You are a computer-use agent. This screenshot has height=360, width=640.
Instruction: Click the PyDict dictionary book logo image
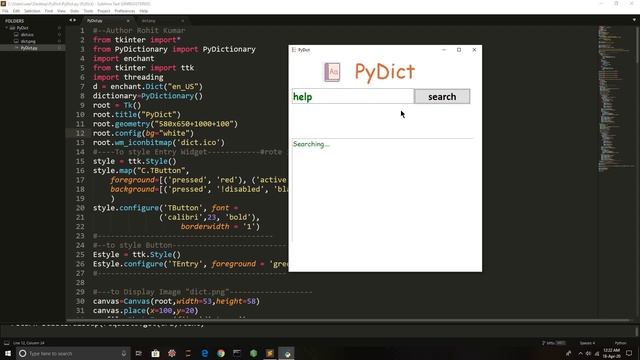pos(332,72)
